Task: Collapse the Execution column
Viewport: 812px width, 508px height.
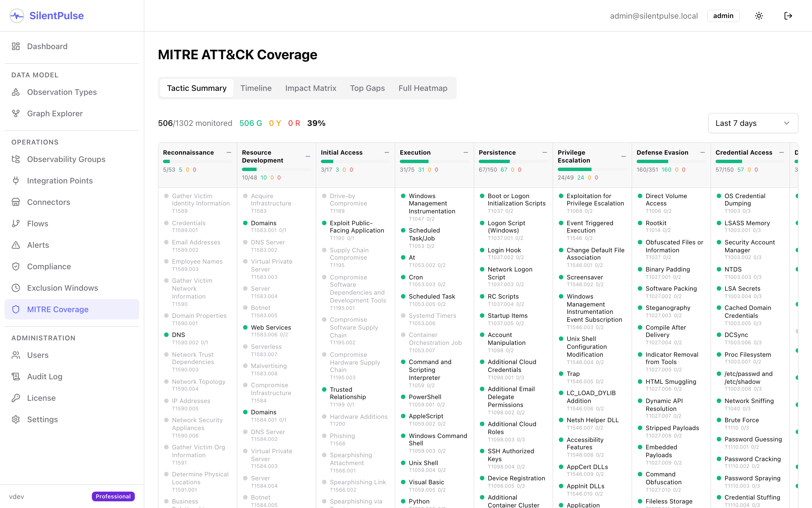Action: click(x=466, y=152)
